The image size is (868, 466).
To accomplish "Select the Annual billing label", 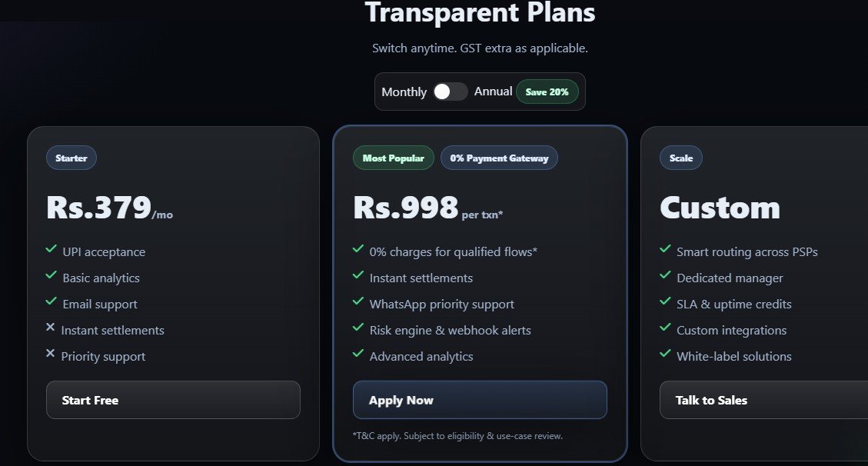I will 493,92.
